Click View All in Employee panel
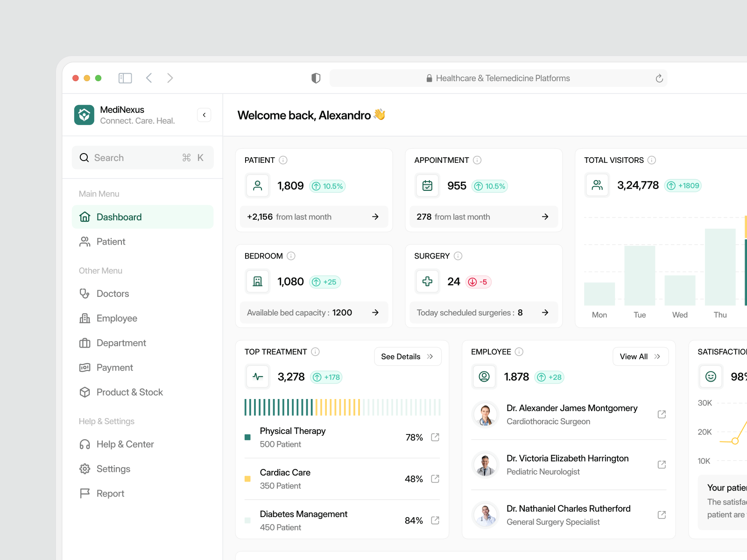 click(640, 356)
